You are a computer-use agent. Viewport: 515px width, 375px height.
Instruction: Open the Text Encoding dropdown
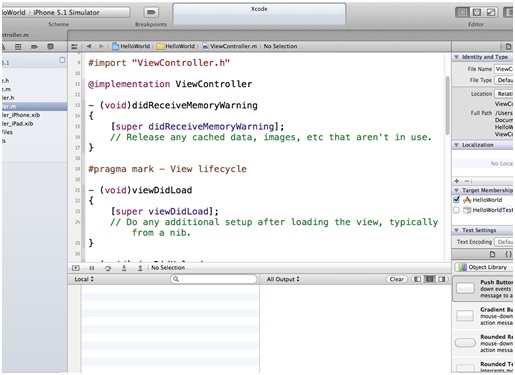(504, 242)
